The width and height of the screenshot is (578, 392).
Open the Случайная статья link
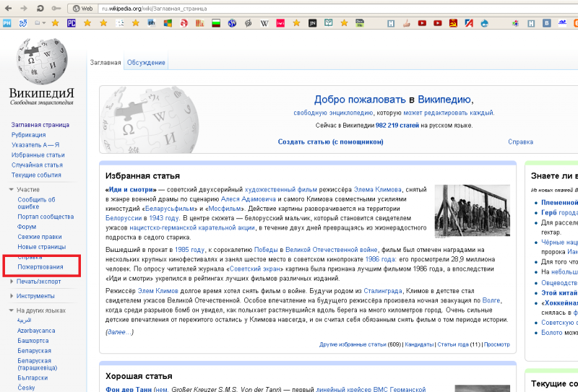click(37, 165)
